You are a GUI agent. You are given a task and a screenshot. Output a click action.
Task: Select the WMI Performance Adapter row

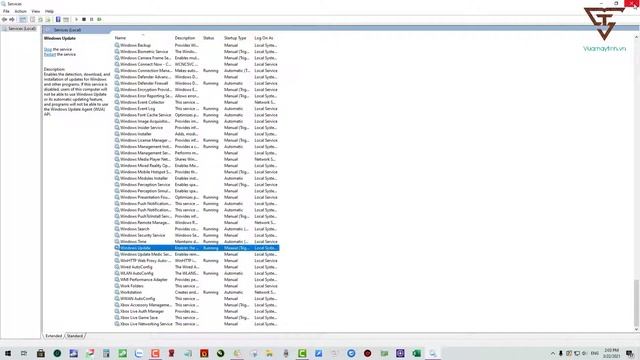(197, 280)
